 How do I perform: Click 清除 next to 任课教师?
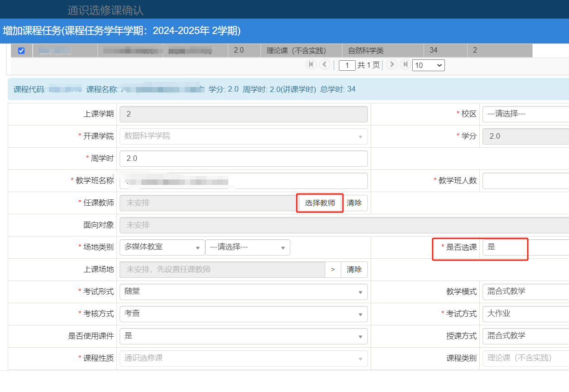pos(354,203)
